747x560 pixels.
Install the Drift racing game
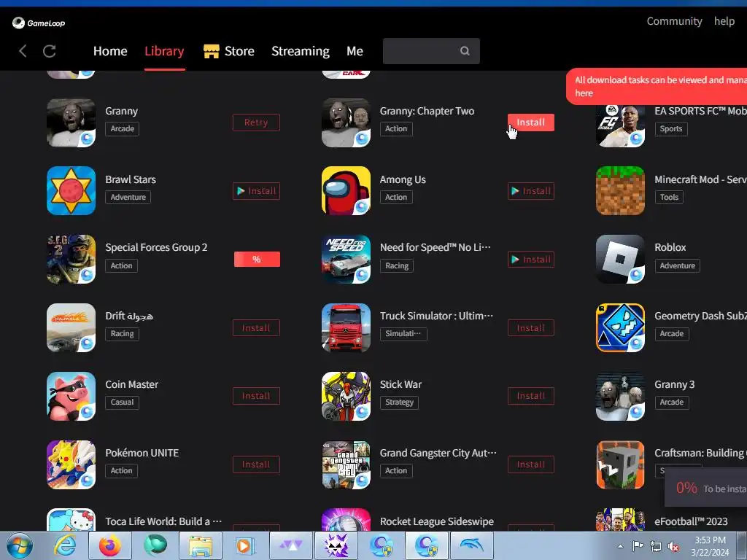point(256,328)
